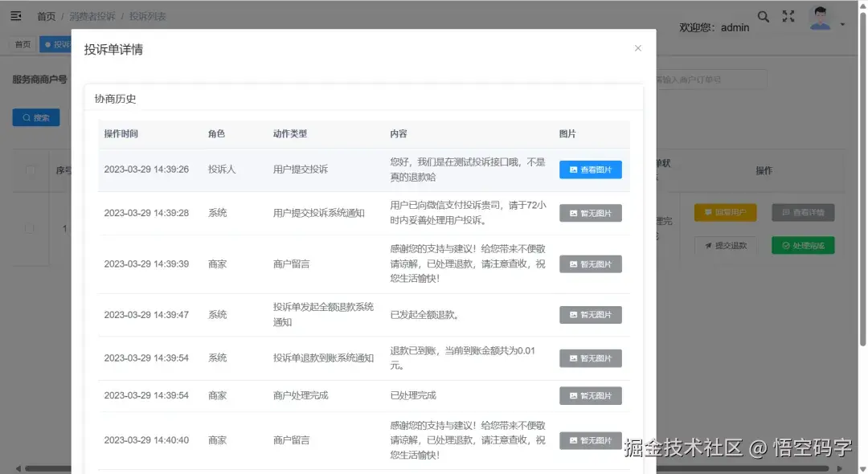Expand the admin user account dropdown
This screenshot has width=868, height=474.
pyautogui.click(x=842, y=22)
